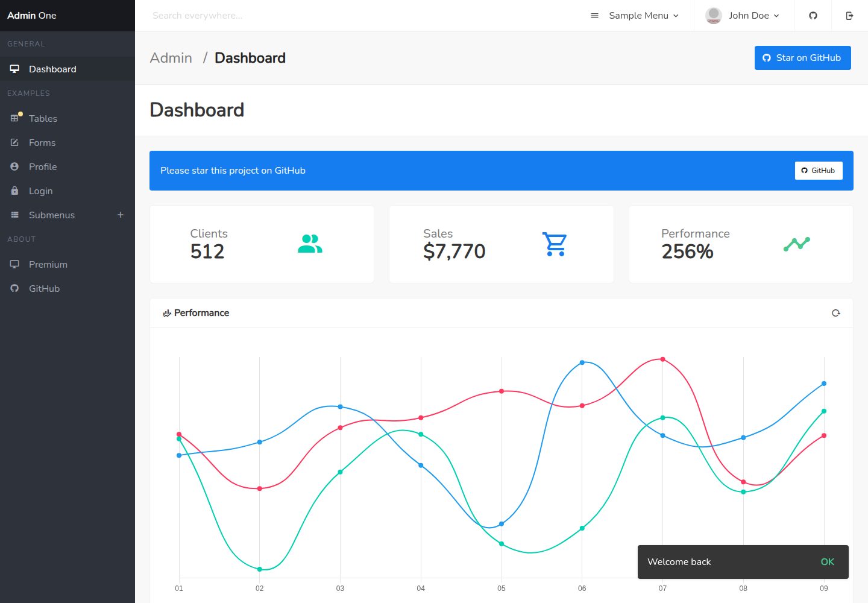Image resolution: width=868 pixels, height=603 pixels.
Task: Click the Admin One logo text
Action: (32, 16)
